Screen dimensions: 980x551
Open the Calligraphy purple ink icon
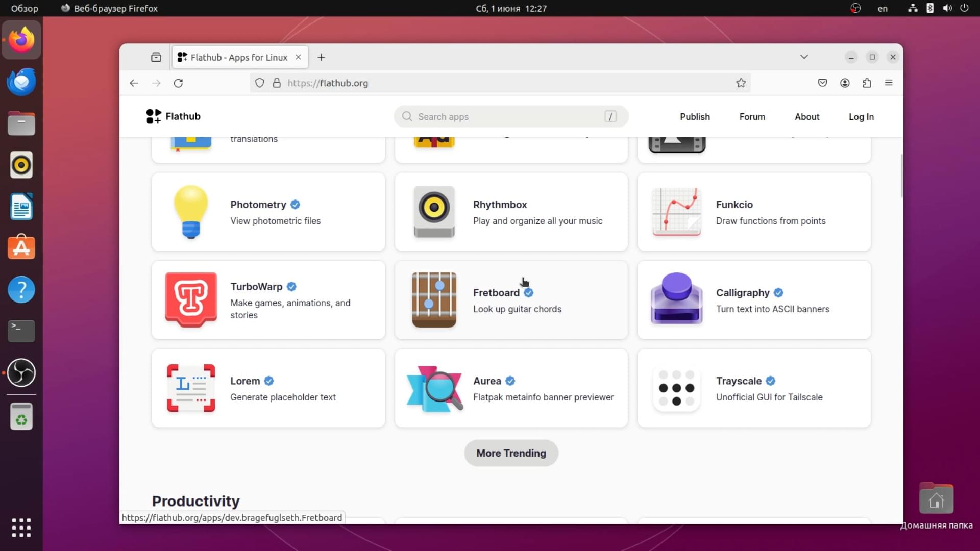point(676,299)
